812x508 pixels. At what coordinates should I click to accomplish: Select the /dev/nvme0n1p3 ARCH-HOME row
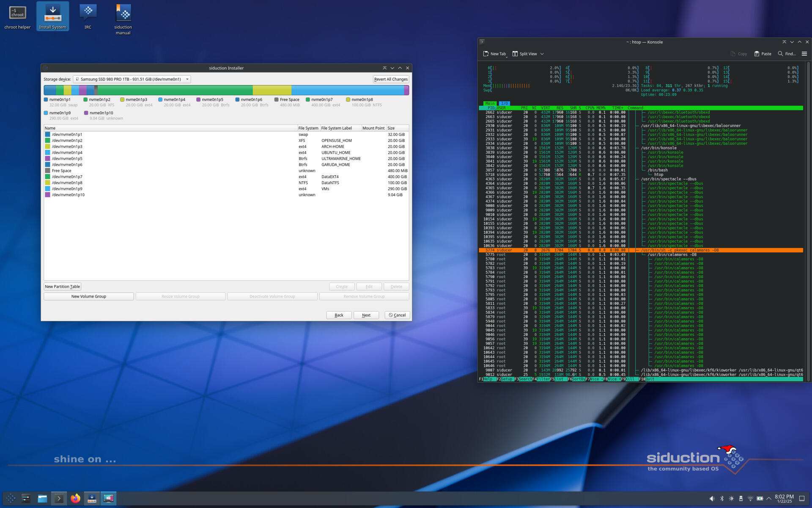(x=226, y=146)
